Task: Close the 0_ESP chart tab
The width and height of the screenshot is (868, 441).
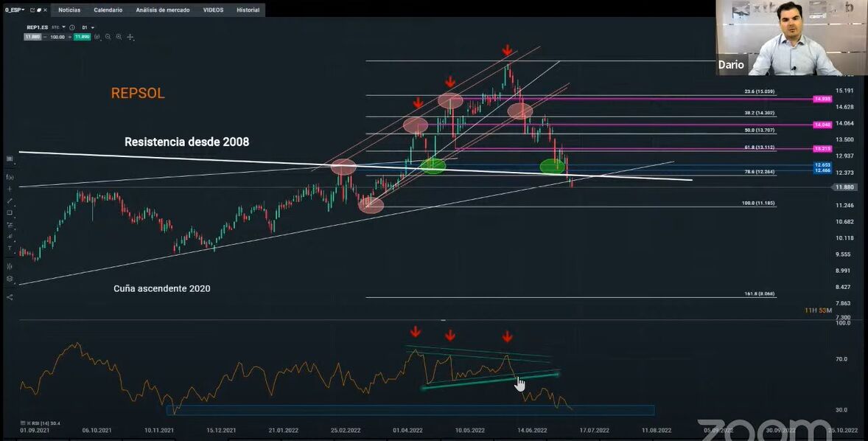Action: [46, 10]
